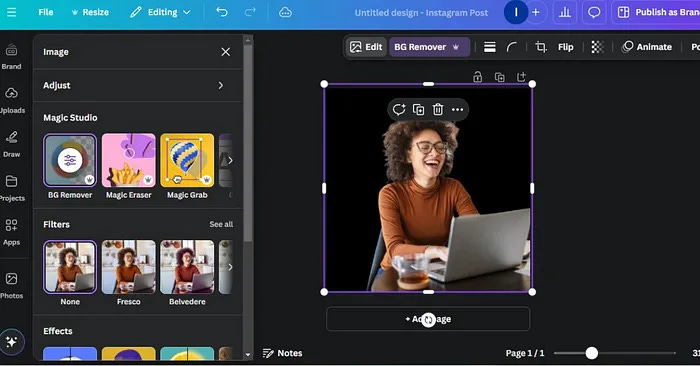Click Publish as Brand Template button
The height and width of the screenshot is (366, 700).
pyautogui.click(x=657, y=12)
